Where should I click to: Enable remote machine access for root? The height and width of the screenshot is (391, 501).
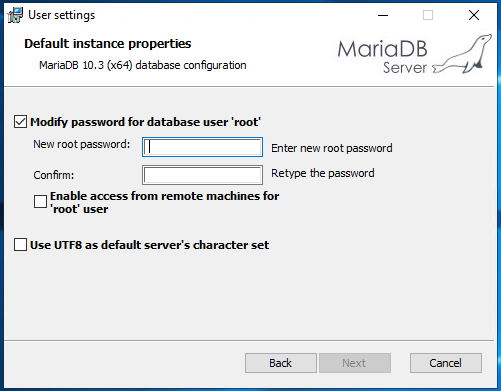(x=40, y=201)
